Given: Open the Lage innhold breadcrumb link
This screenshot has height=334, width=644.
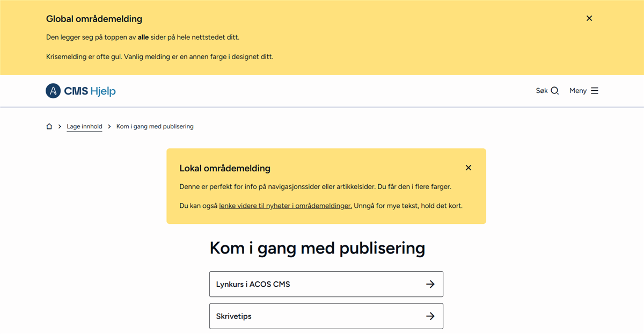Looking at the screenshot, I should pyautogui.click(x=84, y=127).
